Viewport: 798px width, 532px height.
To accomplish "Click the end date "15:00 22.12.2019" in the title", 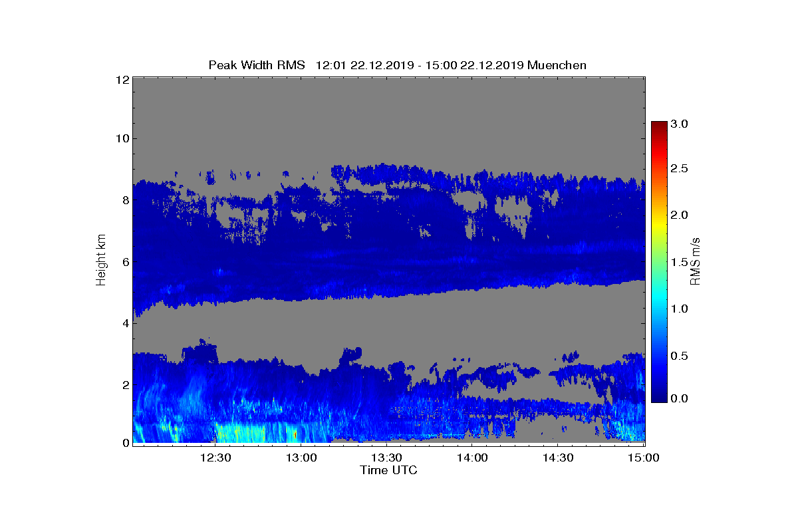I will [474, 65].
